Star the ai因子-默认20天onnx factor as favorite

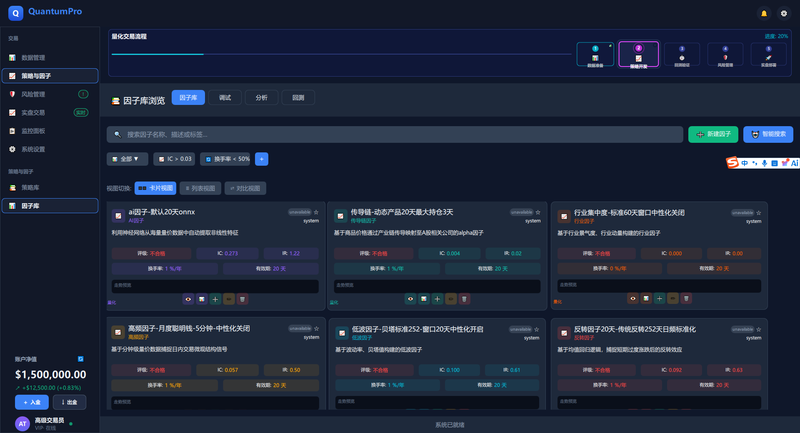pos(316,212)
